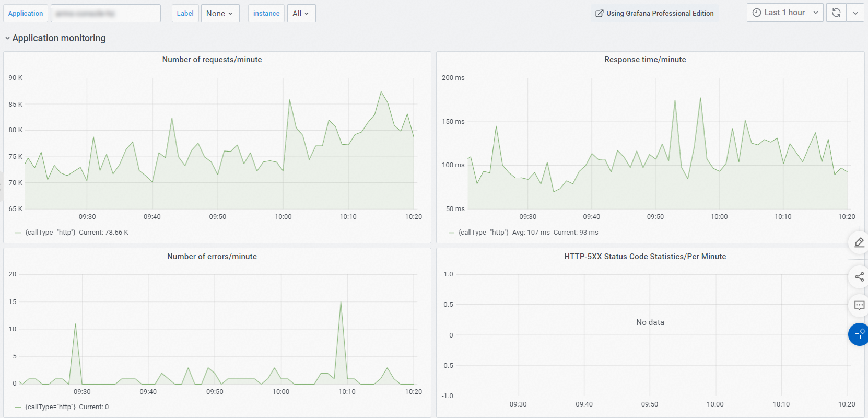Viewport: 868px width, 418px height.
Task: Click the No data text in HTTP-5XX panel
Action: 650,322
